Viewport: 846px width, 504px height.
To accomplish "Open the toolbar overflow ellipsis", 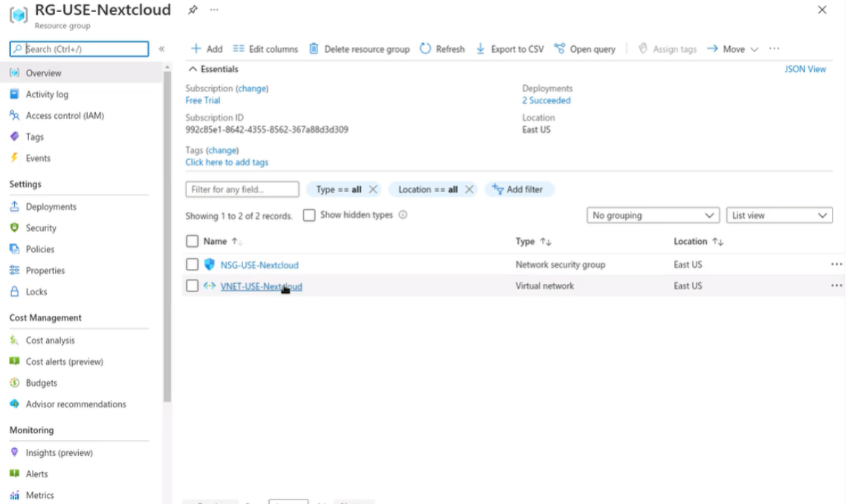I will tap(774, 48).
